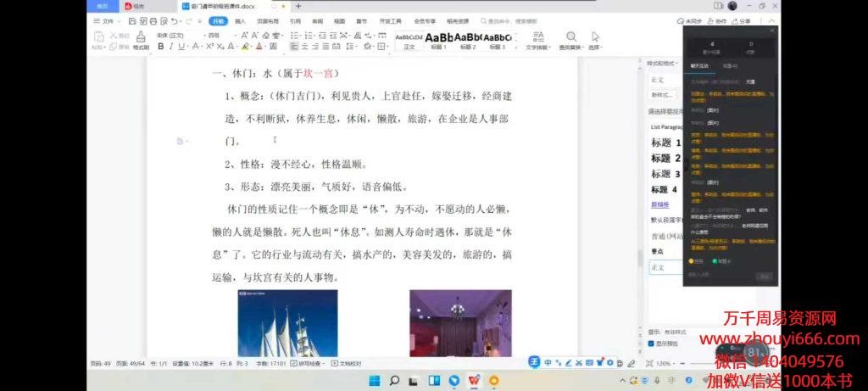The image size is (868, 391).
Task: Click the Undo arrow in quick access bar
Action: coord(173,20)
